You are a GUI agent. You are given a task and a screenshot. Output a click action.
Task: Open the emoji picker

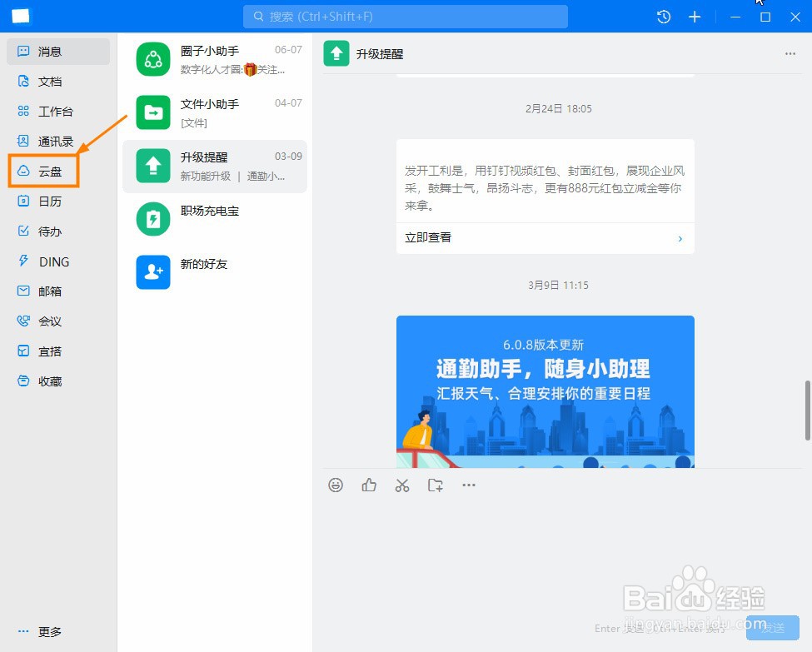click(x=336, y=485)
